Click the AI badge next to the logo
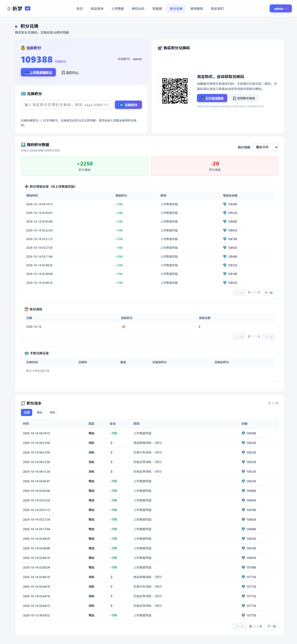Screen dimensions: 297x644 pos(28,8)
